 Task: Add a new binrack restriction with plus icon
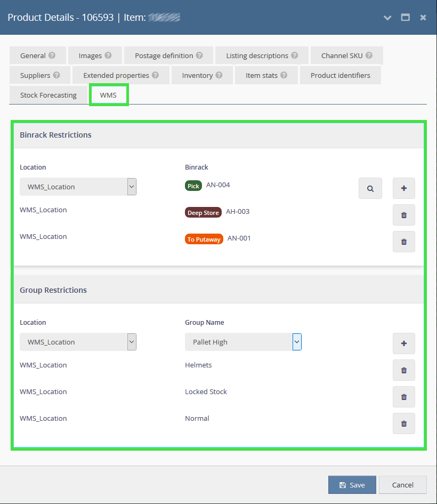[x=403, y=188]
